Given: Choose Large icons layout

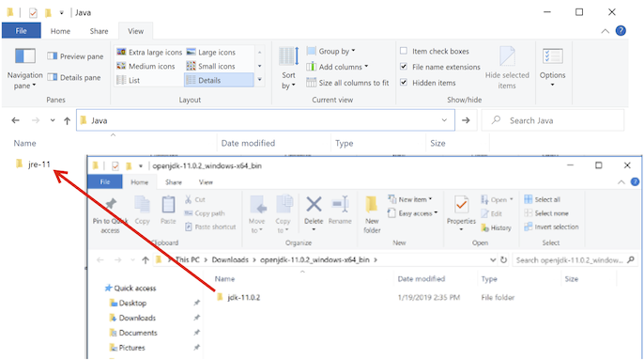Looking at the screenshot, I should [211, 53].
